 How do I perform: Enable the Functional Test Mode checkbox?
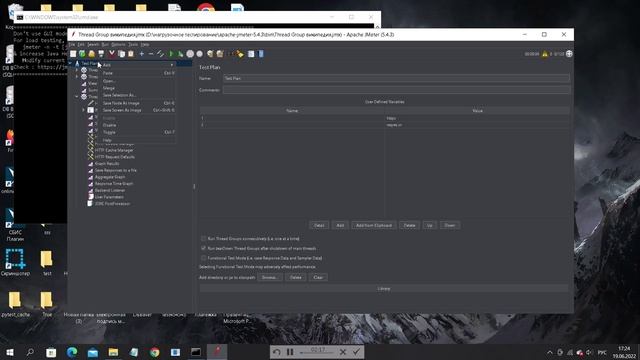point(203,258)
